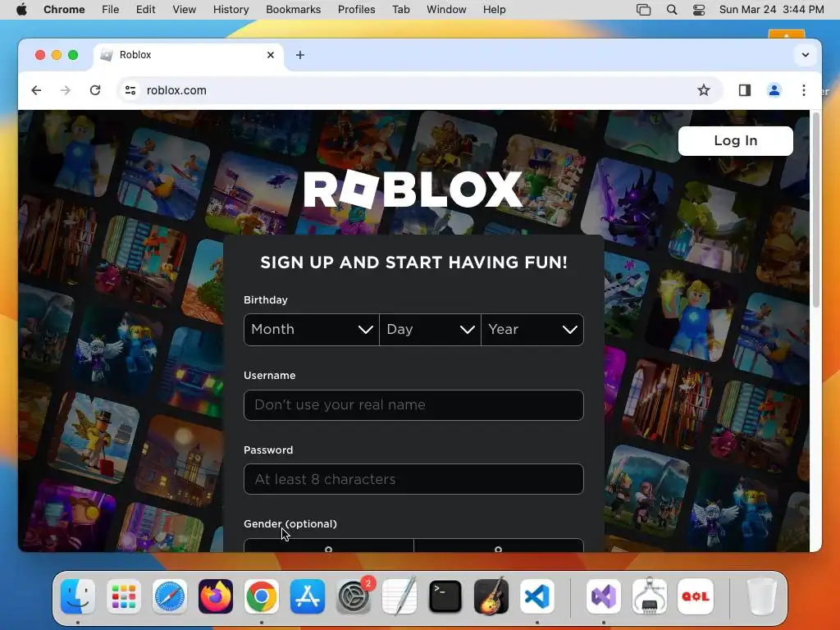The width and height of the screenshot is (840, 630).
Task: Go back to previous page
Action: (x=36, y=90)
